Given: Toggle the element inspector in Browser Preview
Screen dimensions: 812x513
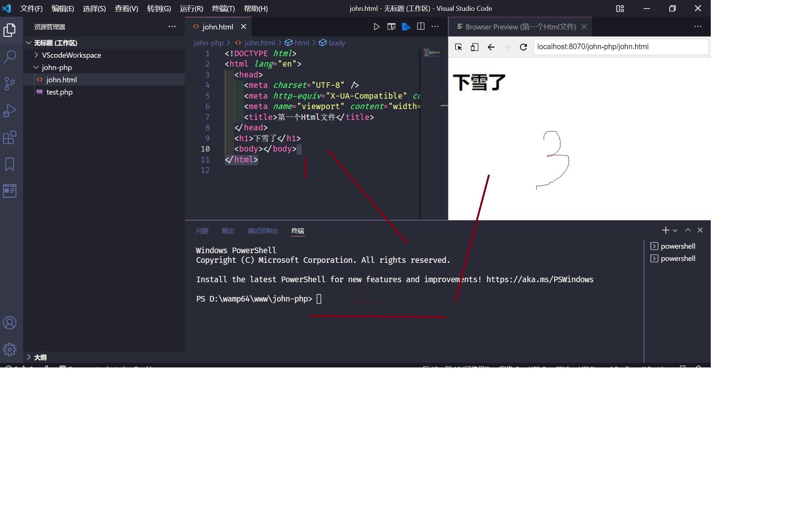Looking at the screenshot, I should [x=458, y=47].
